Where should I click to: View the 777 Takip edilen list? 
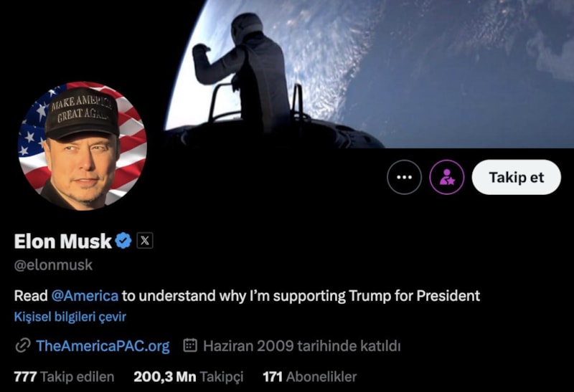tap(64, 377)
